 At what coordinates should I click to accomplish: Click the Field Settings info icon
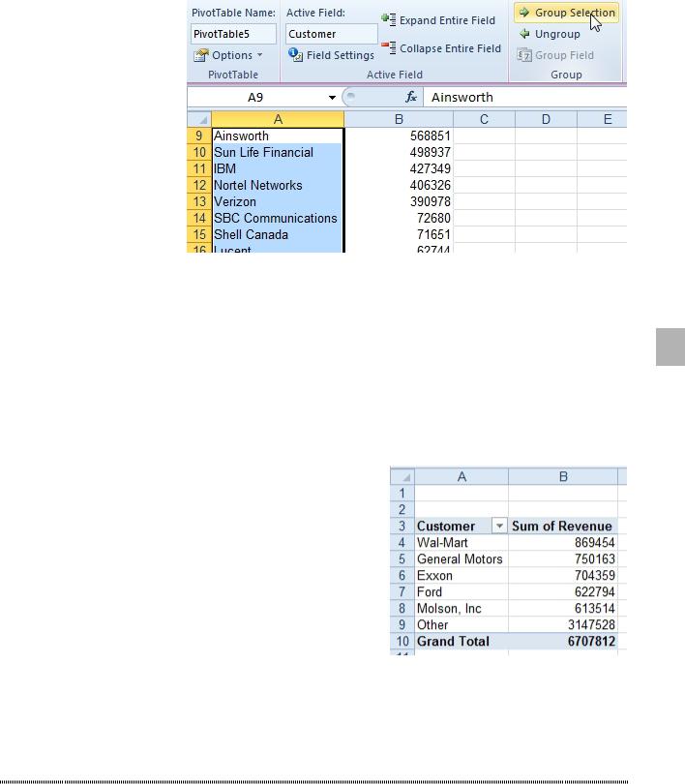tap(295, 54)
